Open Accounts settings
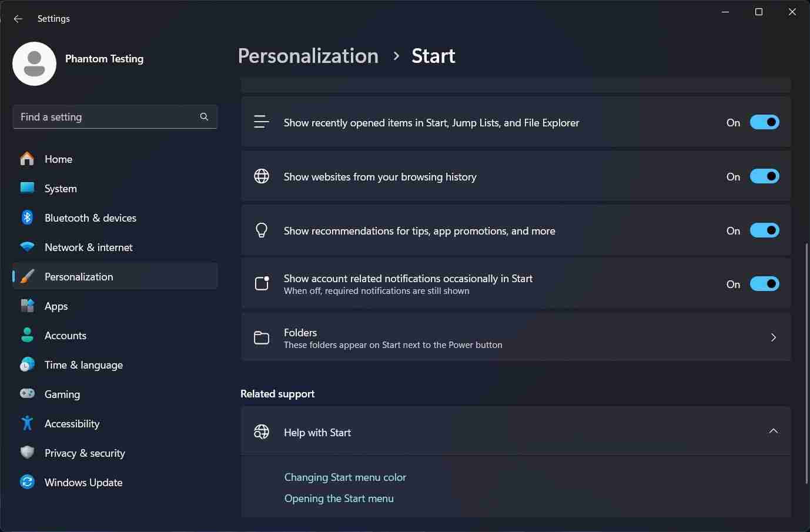The image size is (810, 532). click(x=65, y=335)
